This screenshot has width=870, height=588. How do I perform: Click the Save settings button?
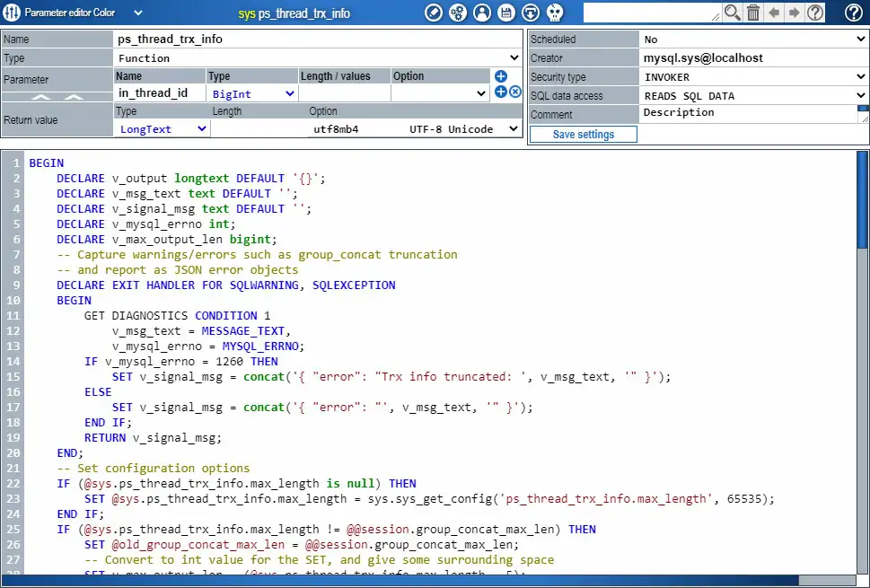[x=584, y=133]
